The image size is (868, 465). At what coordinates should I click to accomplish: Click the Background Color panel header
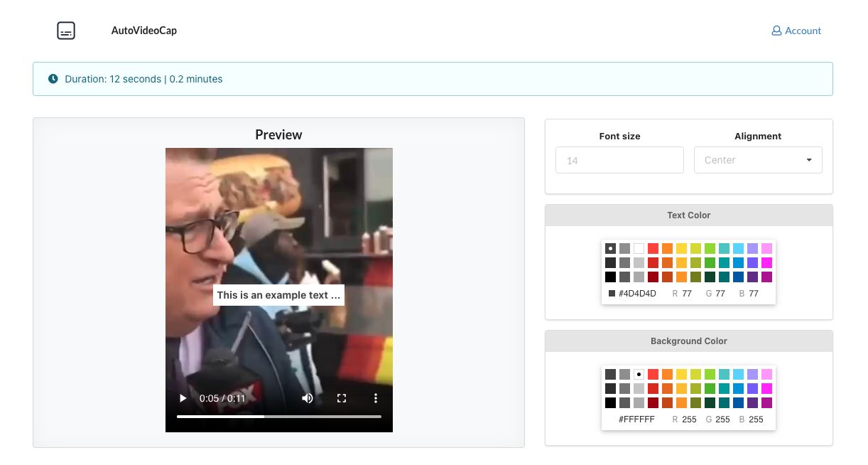point(689,341)
